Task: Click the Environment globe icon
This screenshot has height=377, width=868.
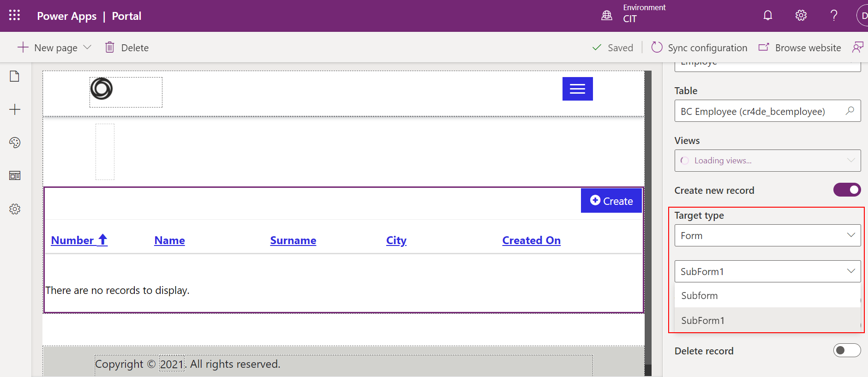Action: pyautogui.click(x=607, y=16)
